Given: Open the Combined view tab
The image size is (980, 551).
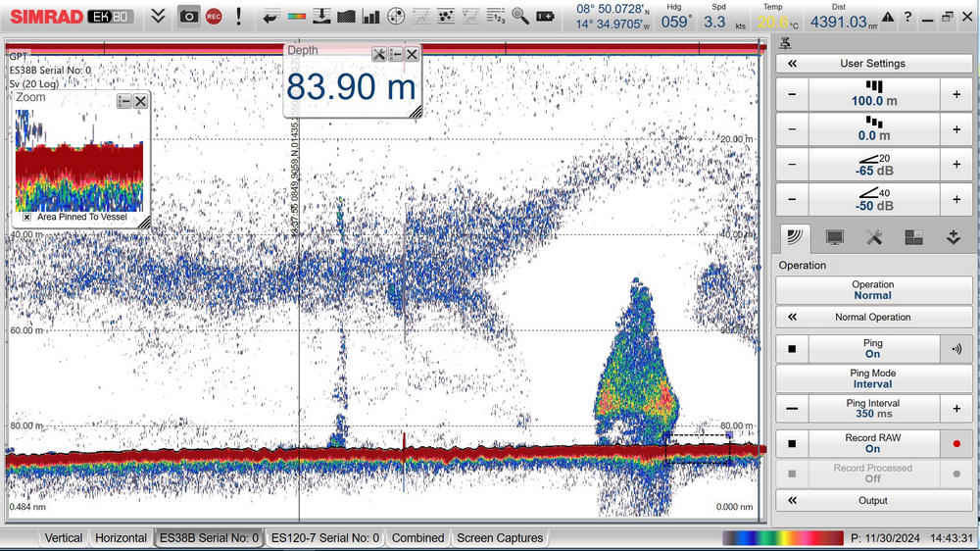Looking at the screenshot, I should coord(417,538).
